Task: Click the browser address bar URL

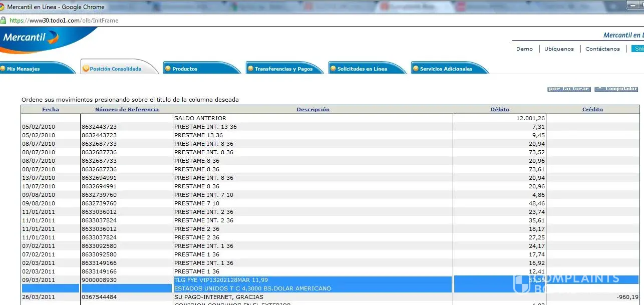Action: 64,21
